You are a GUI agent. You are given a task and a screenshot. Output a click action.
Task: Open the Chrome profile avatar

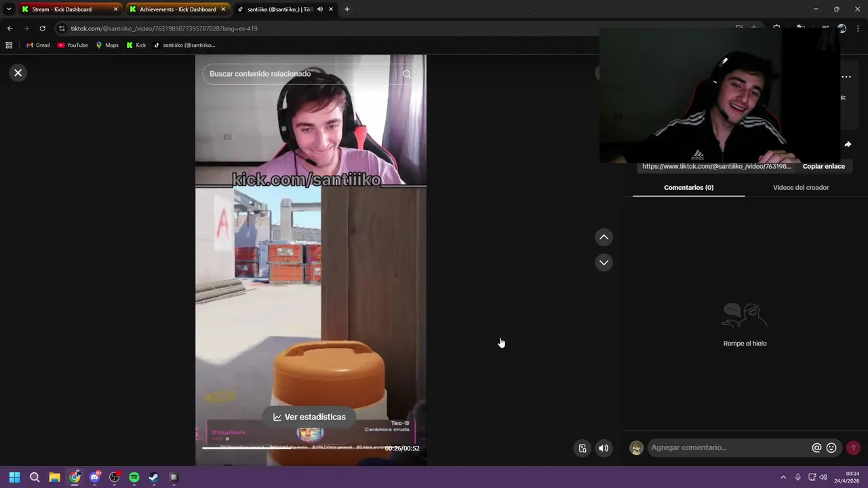click(x=842, y=28)
